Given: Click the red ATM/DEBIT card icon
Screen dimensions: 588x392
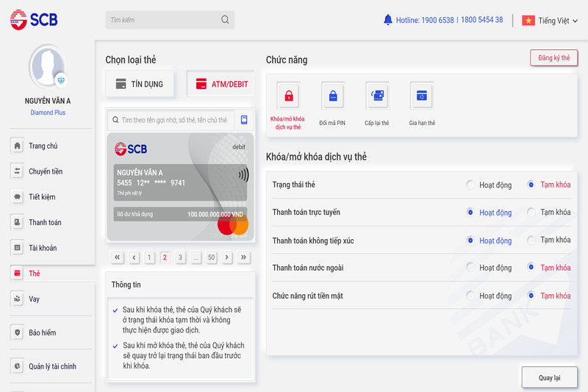Looking at the screenshot, I should point(201,84).
